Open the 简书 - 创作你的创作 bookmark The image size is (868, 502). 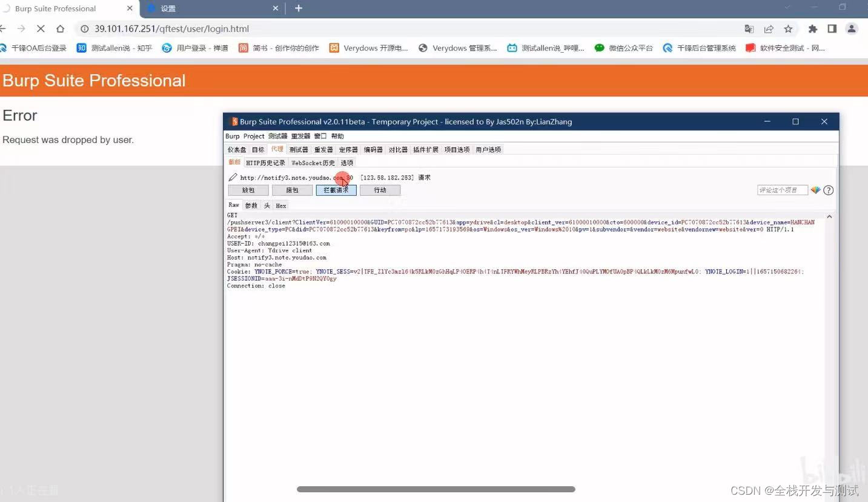pyautogui.click(x=279, y=48)
